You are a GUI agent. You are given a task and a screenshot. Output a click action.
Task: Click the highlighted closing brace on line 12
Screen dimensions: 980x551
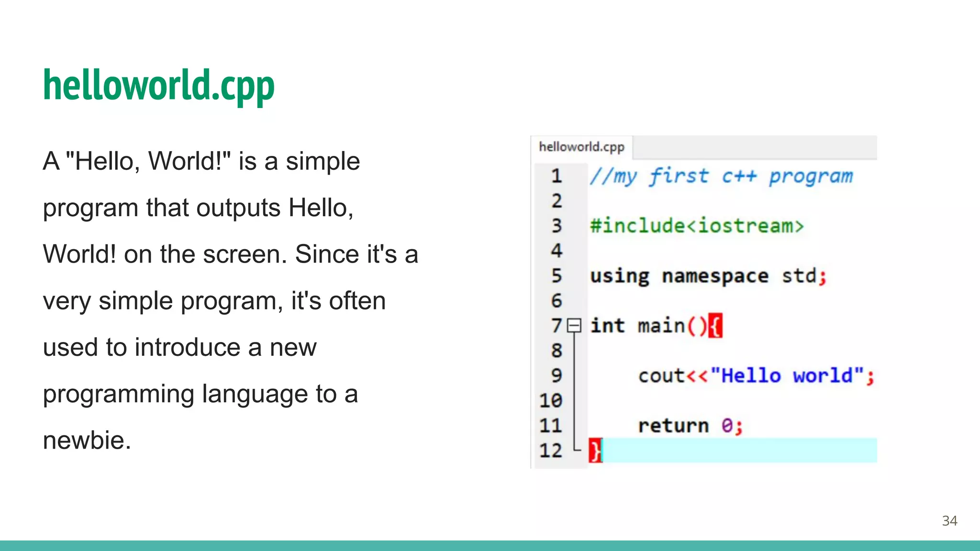tap(595, 451)
